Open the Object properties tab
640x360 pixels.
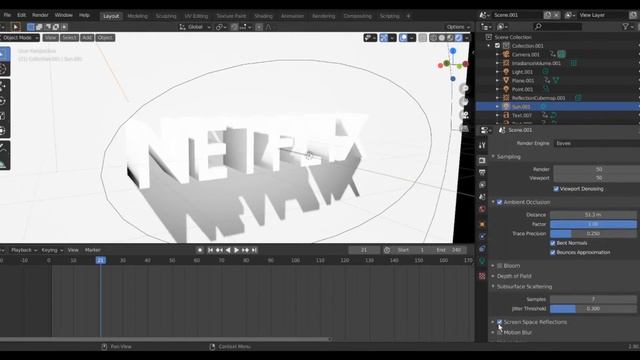coord(482,224)
